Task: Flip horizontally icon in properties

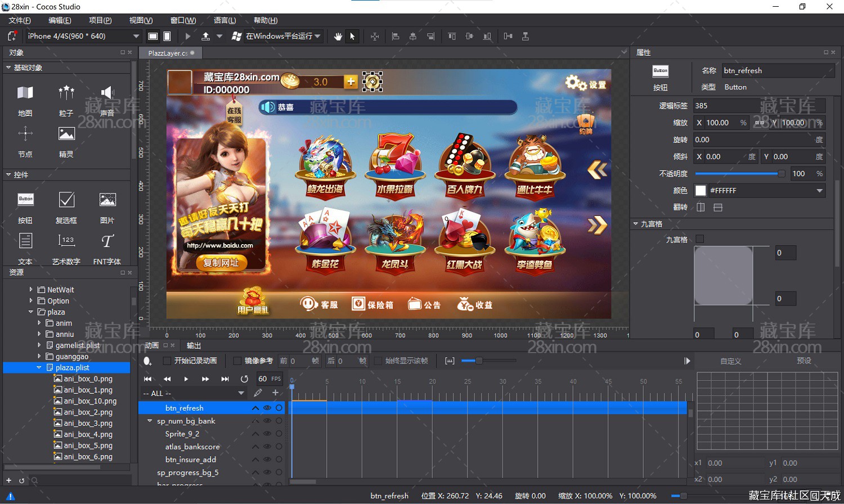Action: click(701, 208)
